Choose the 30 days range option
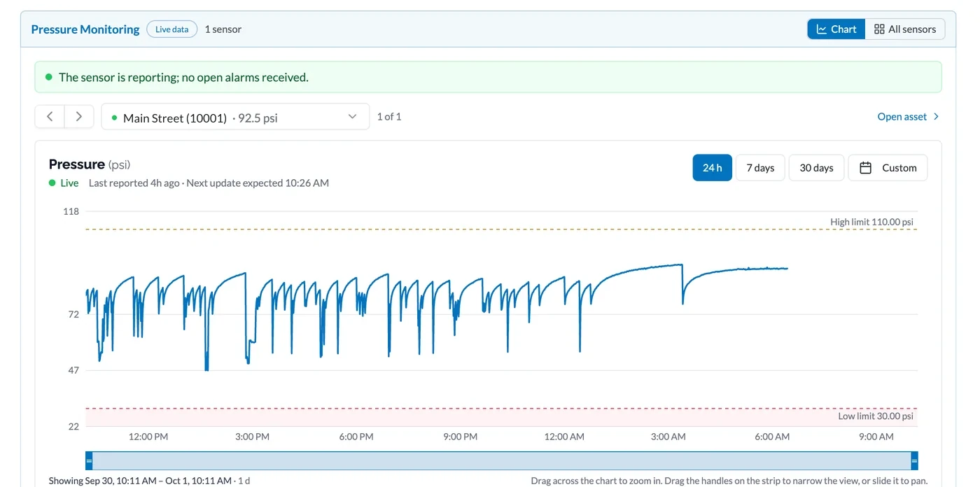 [x=816, y=168]
